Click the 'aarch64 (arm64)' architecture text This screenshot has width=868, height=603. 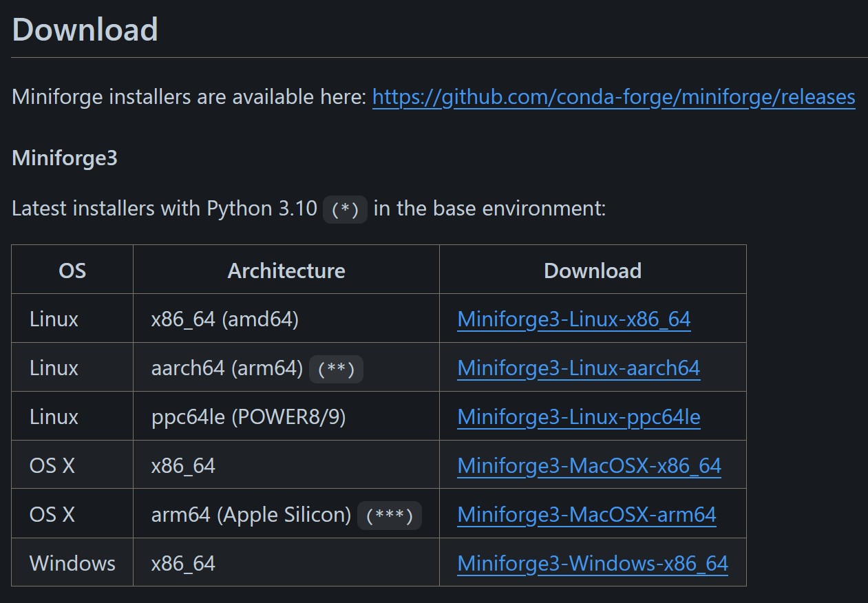pyautogui.click(x=227, y=368)
